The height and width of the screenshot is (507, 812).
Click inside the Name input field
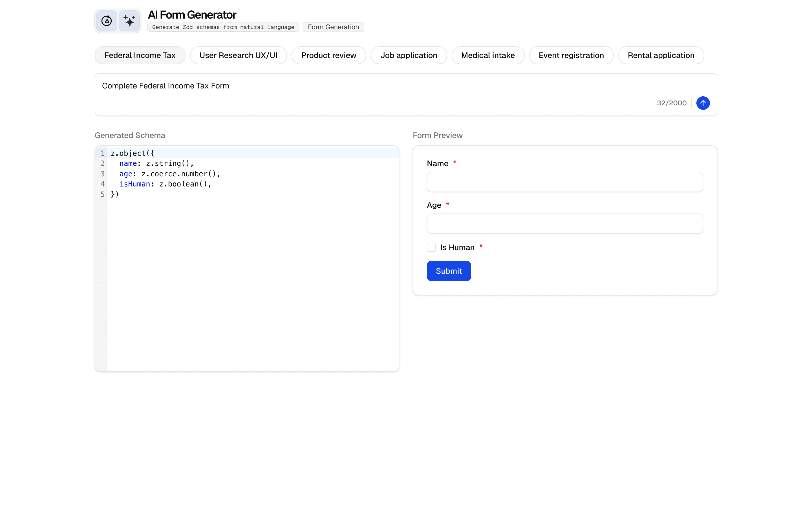pyautogui.click(x=565, y=182)
